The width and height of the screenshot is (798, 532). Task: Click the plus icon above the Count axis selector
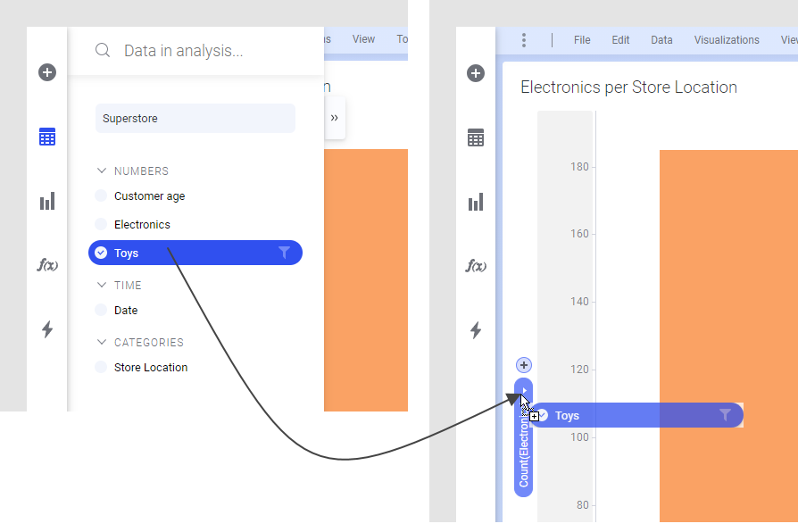(524, 364)
